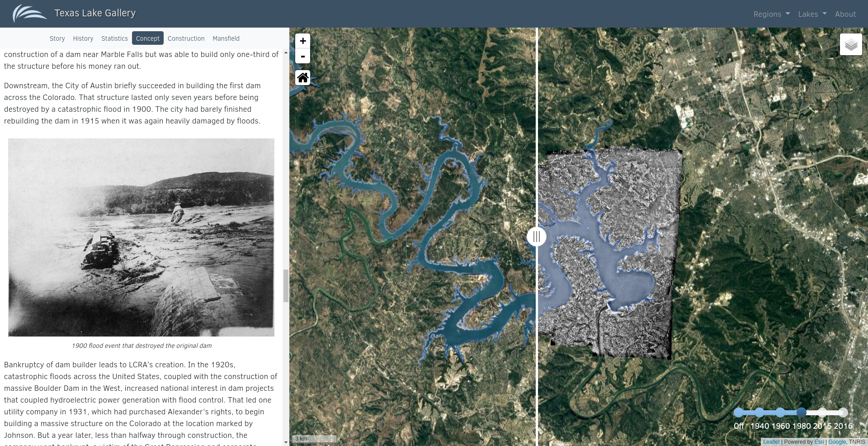The image size is (868, 446).
Task: Expand the Lakes dropdown
Action: pos(812,14)
